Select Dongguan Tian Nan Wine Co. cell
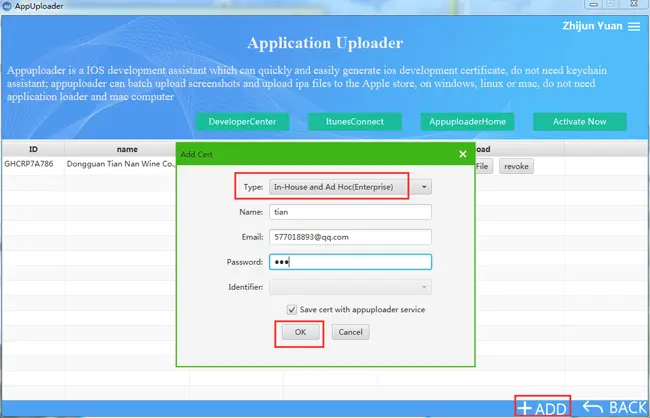 (x=121, y=164)
